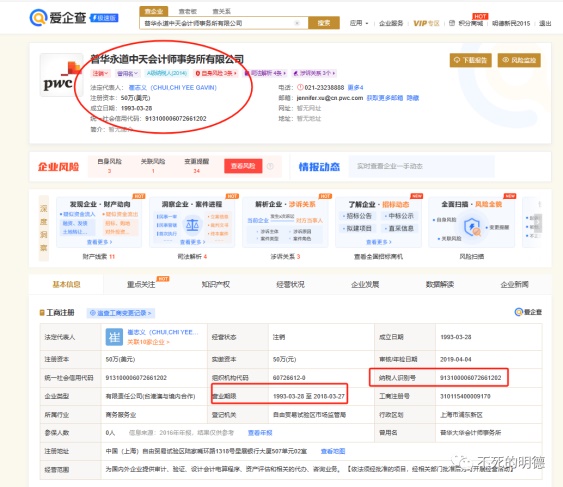563x487 pixels.
Task: Click the phone clock icon beside 021-23238888
Action: 300,87
